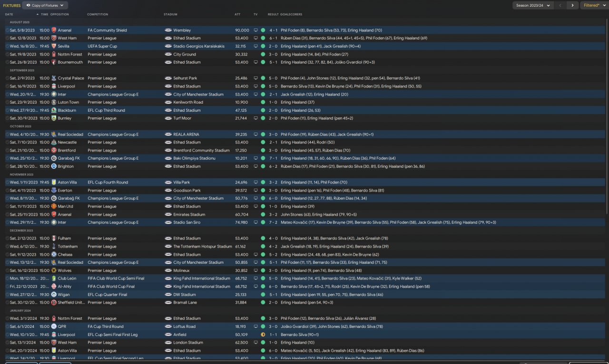Select the QPR club badge

coord(54,326)
